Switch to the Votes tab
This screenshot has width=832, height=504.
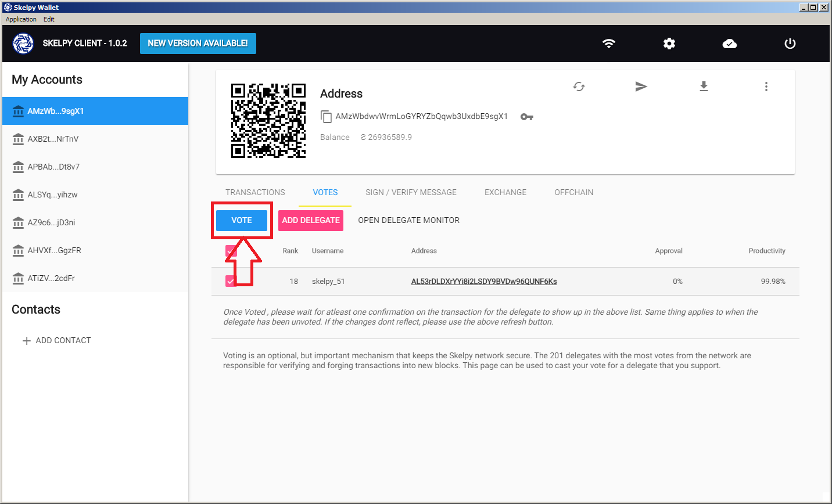click(x=325, y=192)
